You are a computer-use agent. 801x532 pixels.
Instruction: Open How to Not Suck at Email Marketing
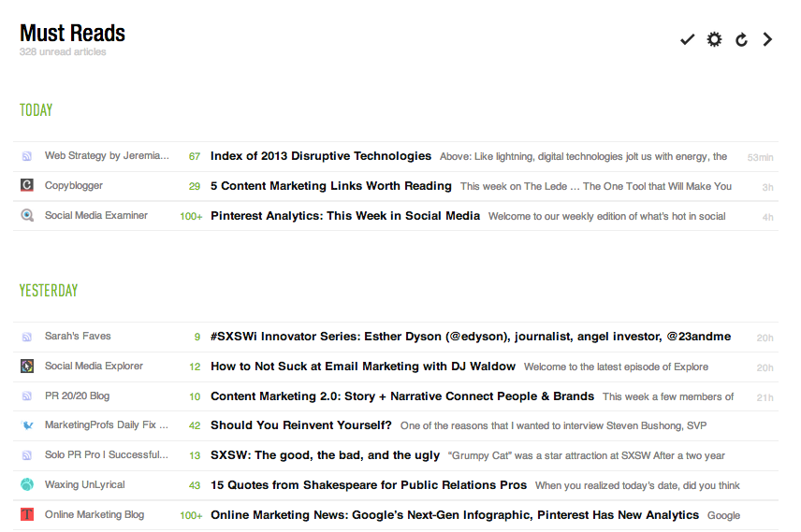pos(363,367)
